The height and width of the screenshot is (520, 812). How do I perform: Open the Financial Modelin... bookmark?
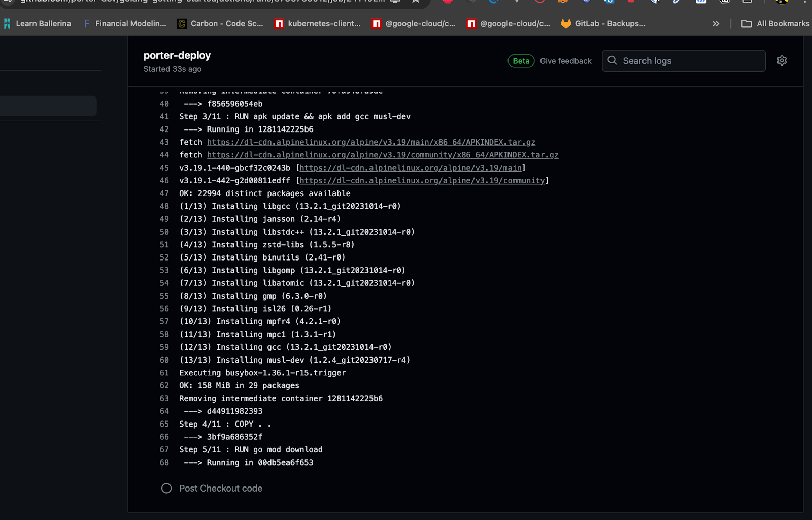(125, 23)
